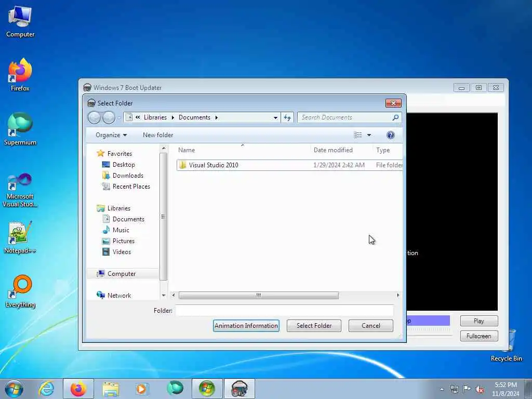
Task: Refresh the Documents folder view
Action: [x=287, y=117]
